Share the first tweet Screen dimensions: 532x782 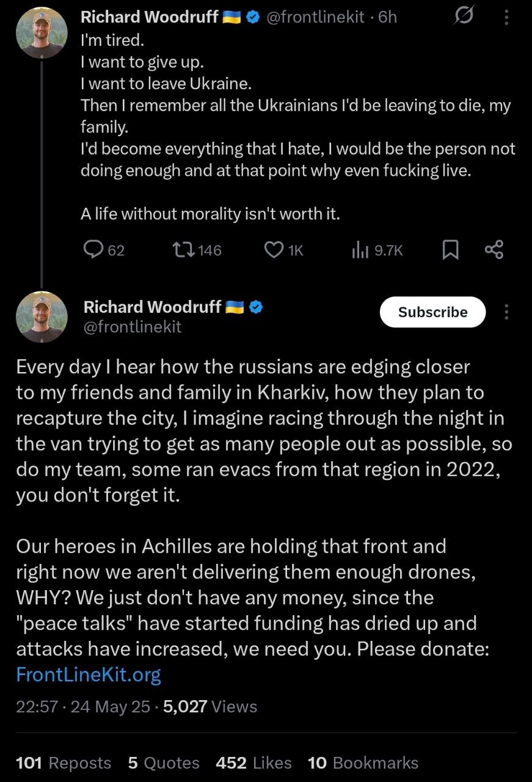(494, 249)
